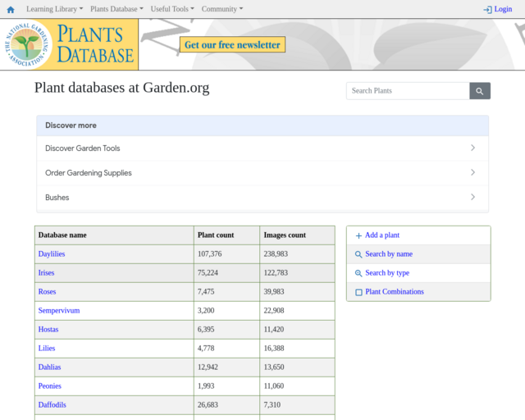Click the National Gardening Association logo
This screenshot has height=420, width=525.
(x=27, y=44)
